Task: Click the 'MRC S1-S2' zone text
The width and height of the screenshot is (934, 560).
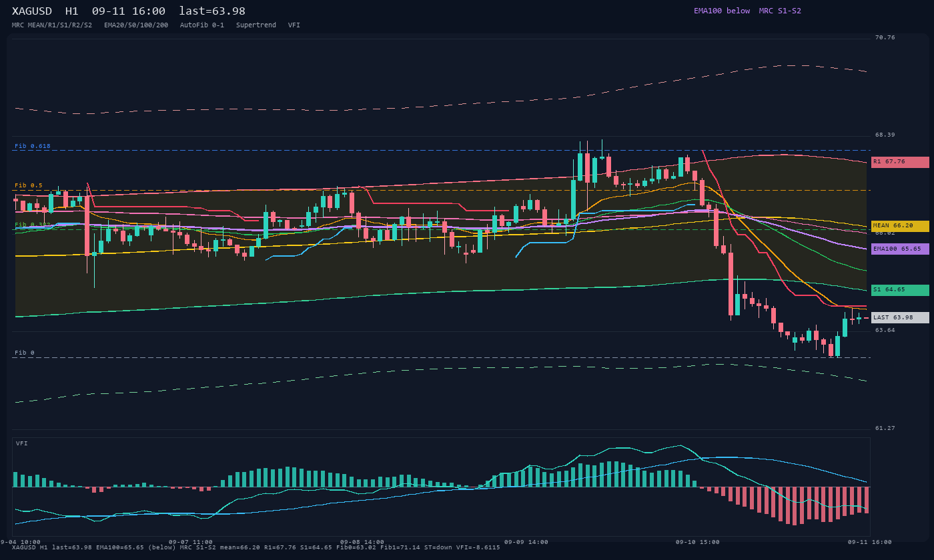Action: click(x=780, y=11)
